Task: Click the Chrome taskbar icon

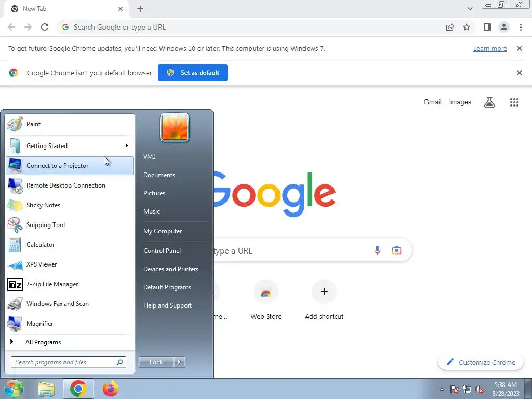Action: tap(78, 389)
